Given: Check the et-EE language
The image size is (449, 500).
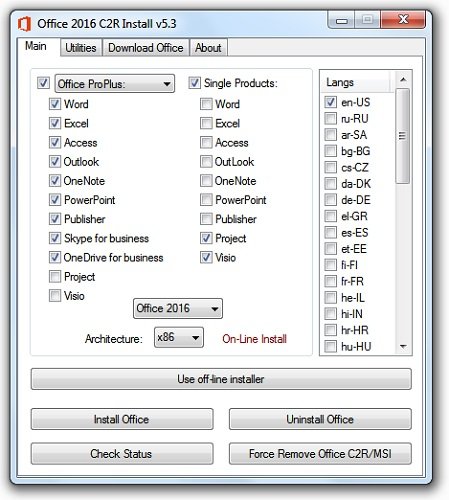Looking at the screenshot, I should tap(330, 249).
